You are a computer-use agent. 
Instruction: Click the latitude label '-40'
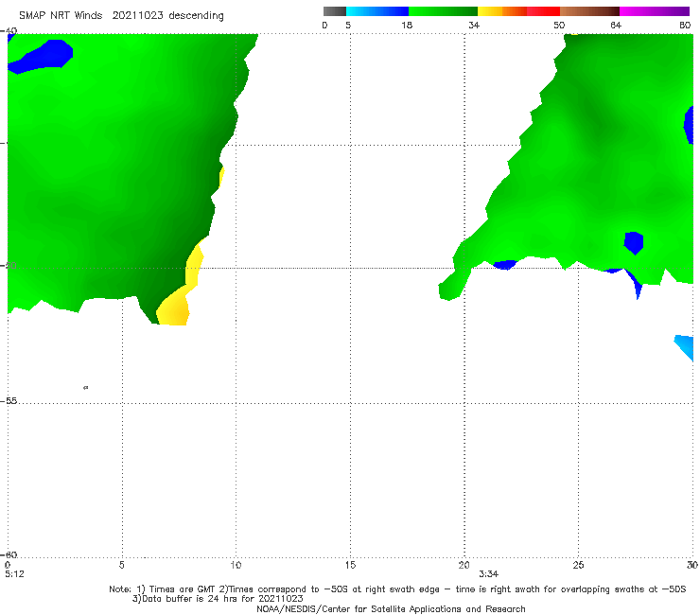pyautogui.click(x=9, y=31)
